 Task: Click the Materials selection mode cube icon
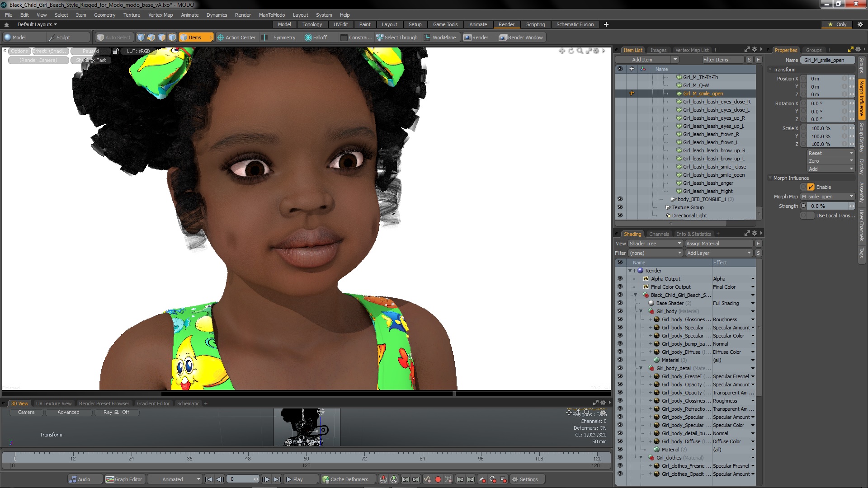(172, 38)
